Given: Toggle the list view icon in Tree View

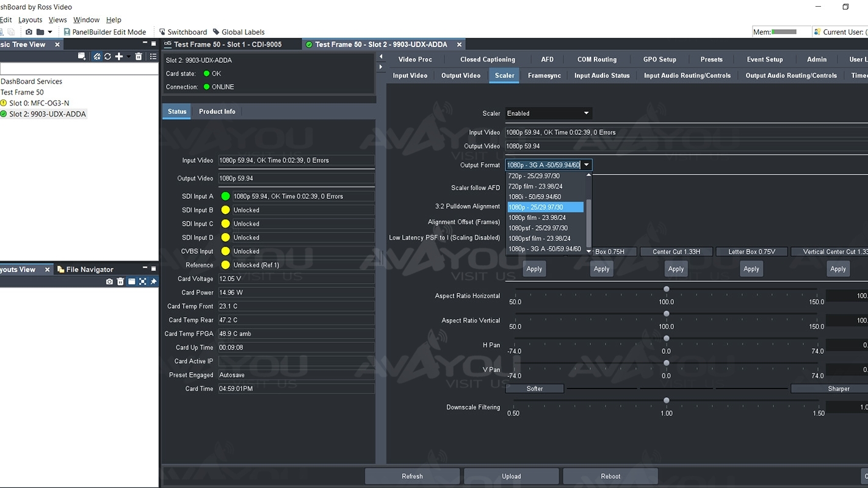Looking at the screenshot, I should tap(153, 56).
